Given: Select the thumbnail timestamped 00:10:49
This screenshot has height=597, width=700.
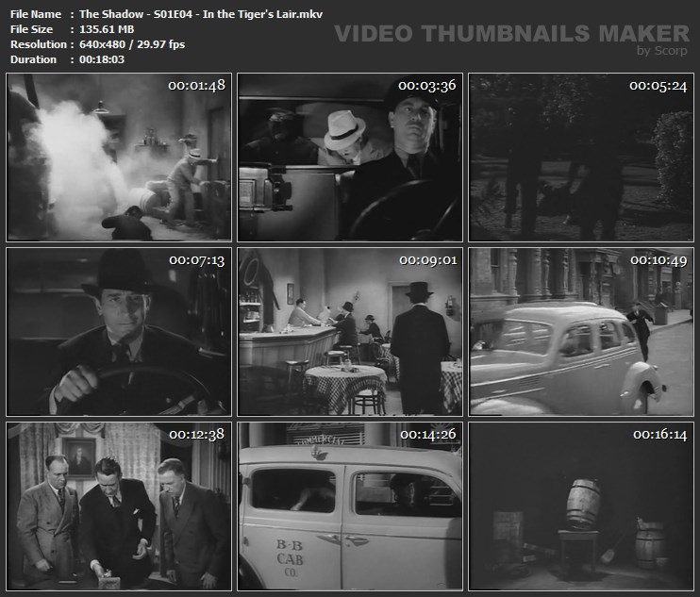Looking at the screenshot, I should 581,332.
